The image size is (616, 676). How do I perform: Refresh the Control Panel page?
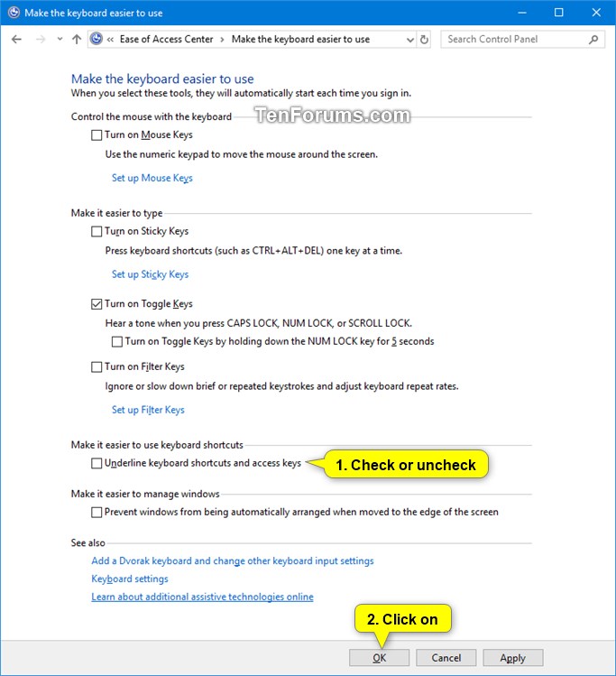424,40
